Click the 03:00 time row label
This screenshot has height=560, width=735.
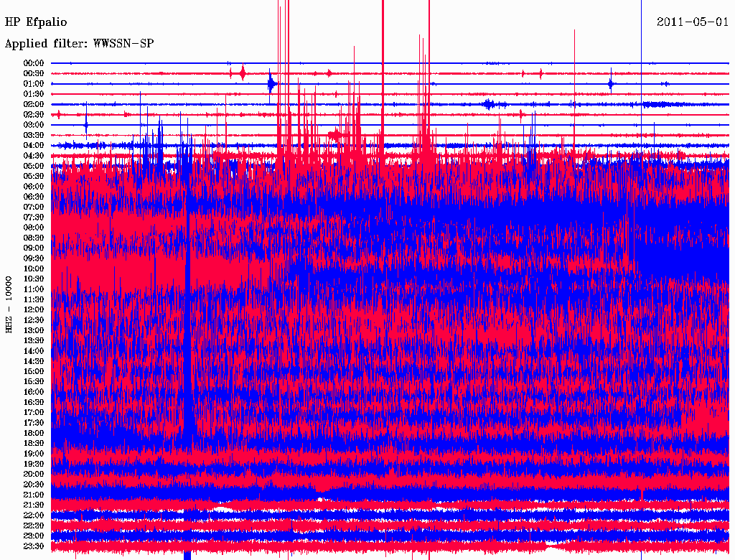34,125
